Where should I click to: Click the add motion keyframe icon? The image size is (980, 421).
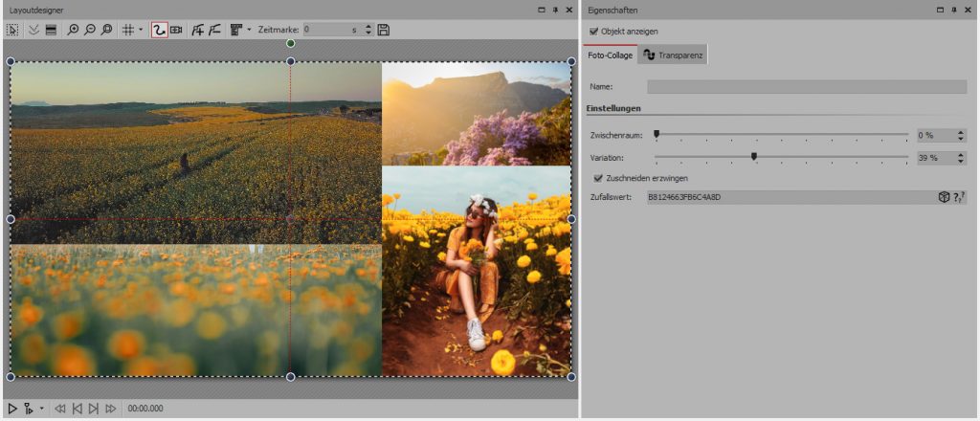pyautogui.click(x=198, y=31)
